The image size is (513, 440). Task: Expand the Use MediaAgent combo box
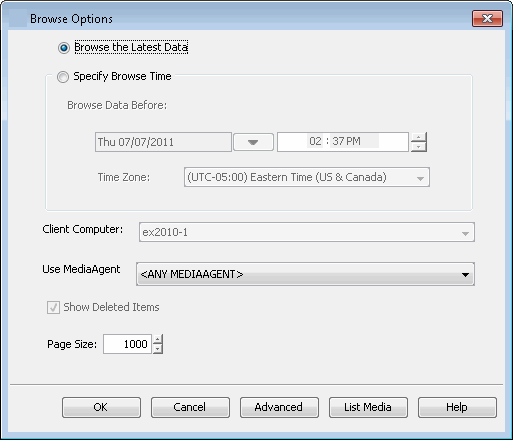click(465, 275)
